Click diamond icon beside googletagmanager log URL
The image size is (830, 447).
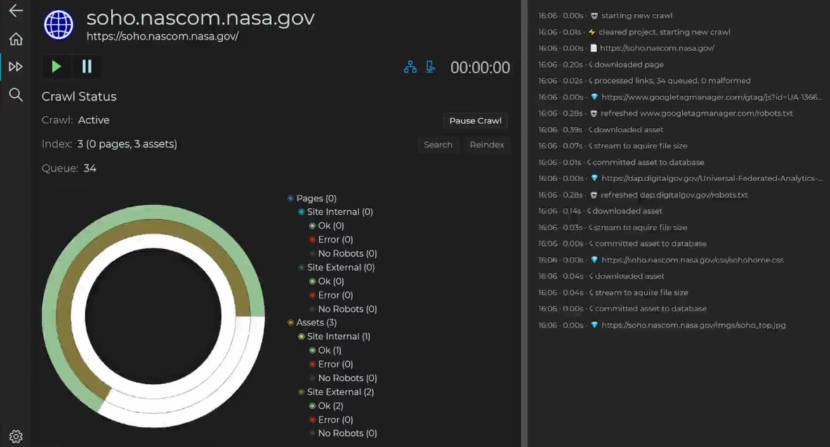point(594,97)
